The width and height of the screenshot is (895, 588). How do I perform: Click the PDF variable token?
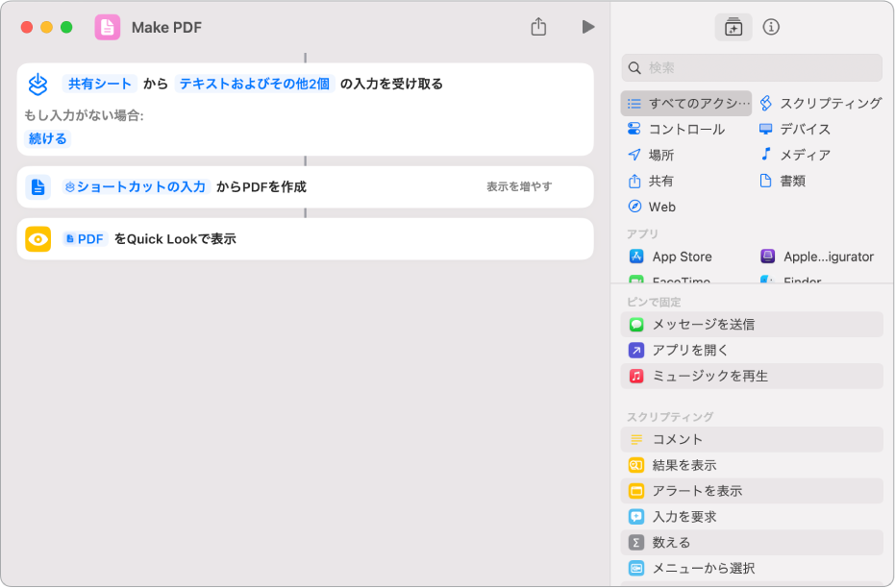point(85,239)
